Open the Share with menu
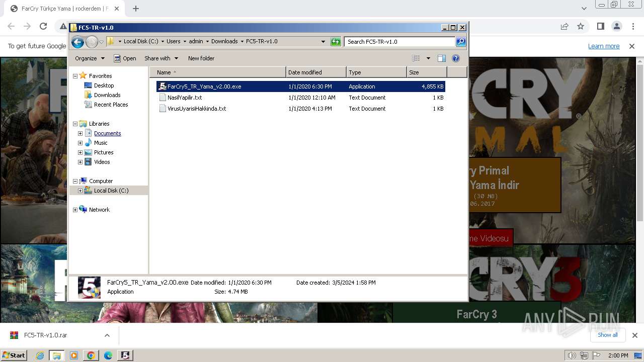This screenshot has height=362, width=644. point(161,58)
